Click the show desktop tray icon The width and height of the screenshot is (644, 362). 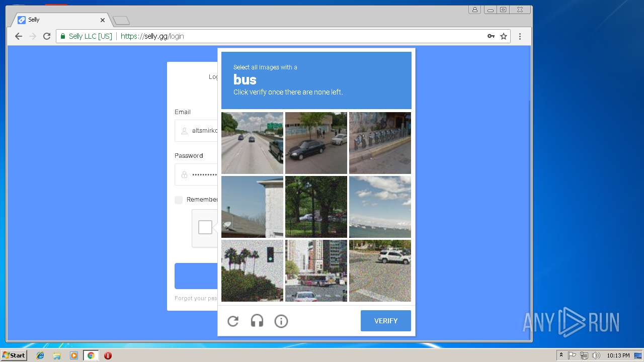(638, 355)
